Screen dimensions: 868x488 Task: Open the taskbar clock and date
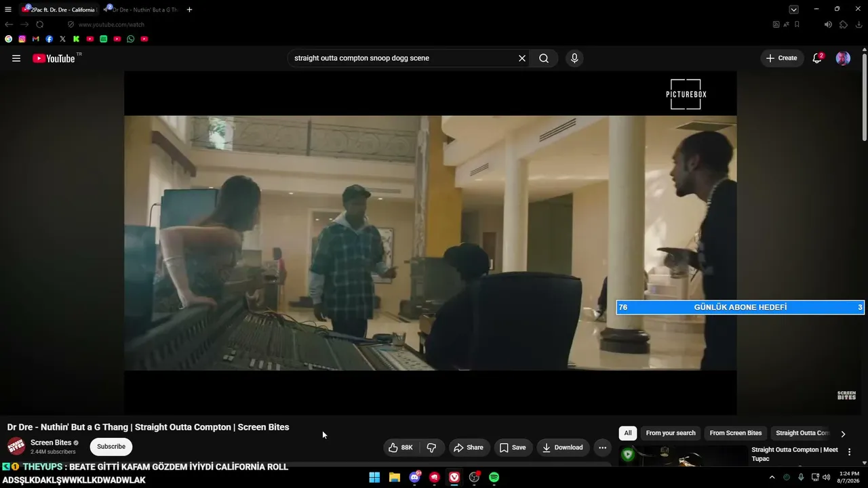pos(849,477)
